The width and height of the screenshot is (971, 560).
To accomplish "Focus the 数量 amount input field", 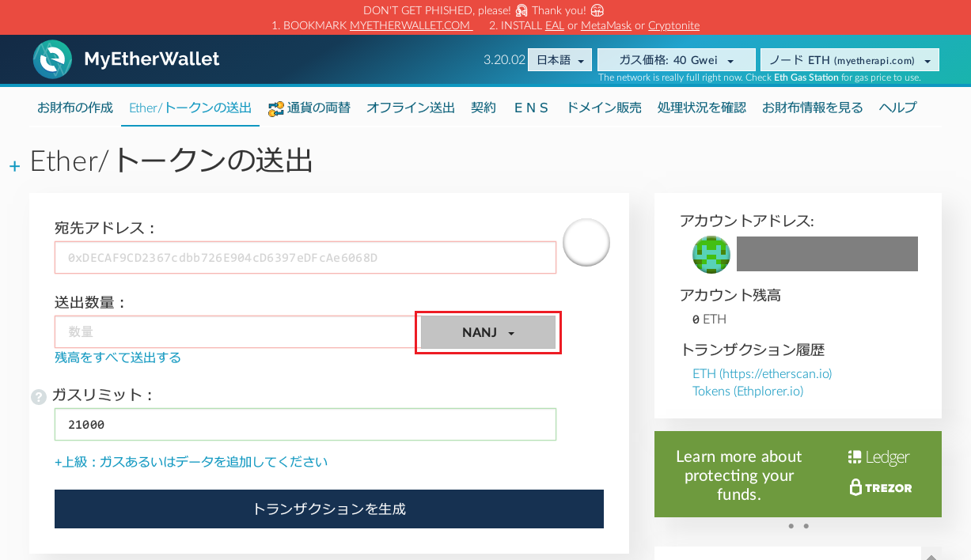I will click(237, 332).
